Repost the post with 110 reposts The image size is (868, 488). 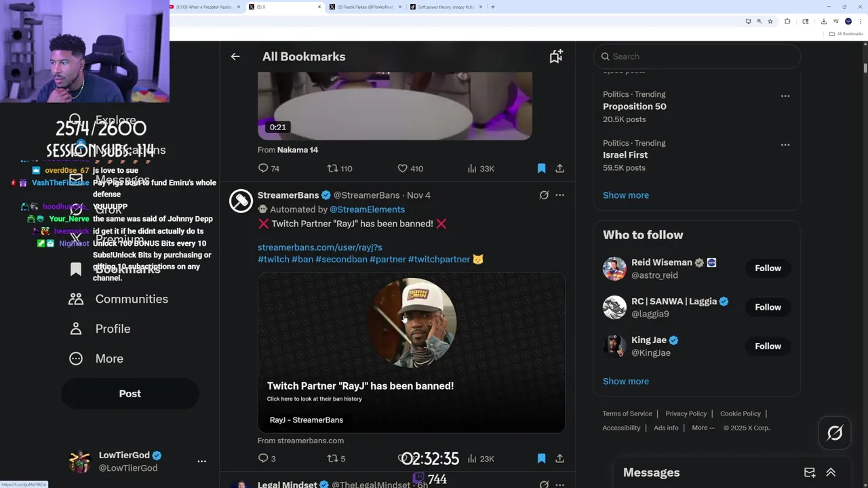pos(340,168)
